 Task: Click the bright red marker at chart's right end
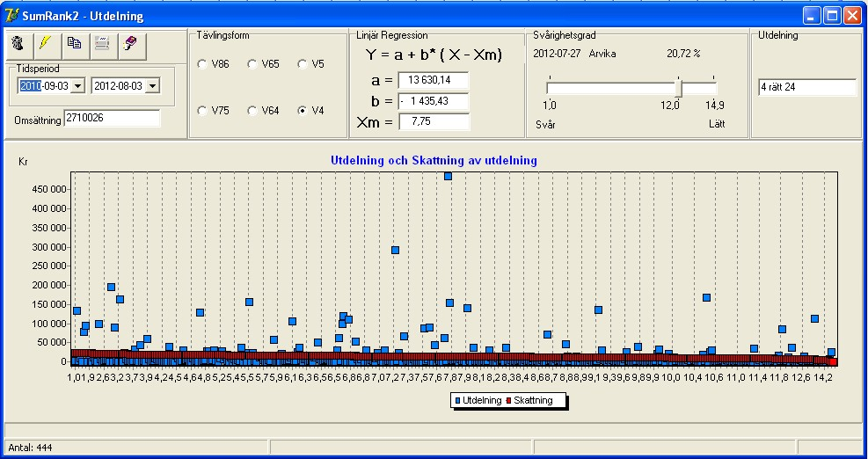click(833, 362)
